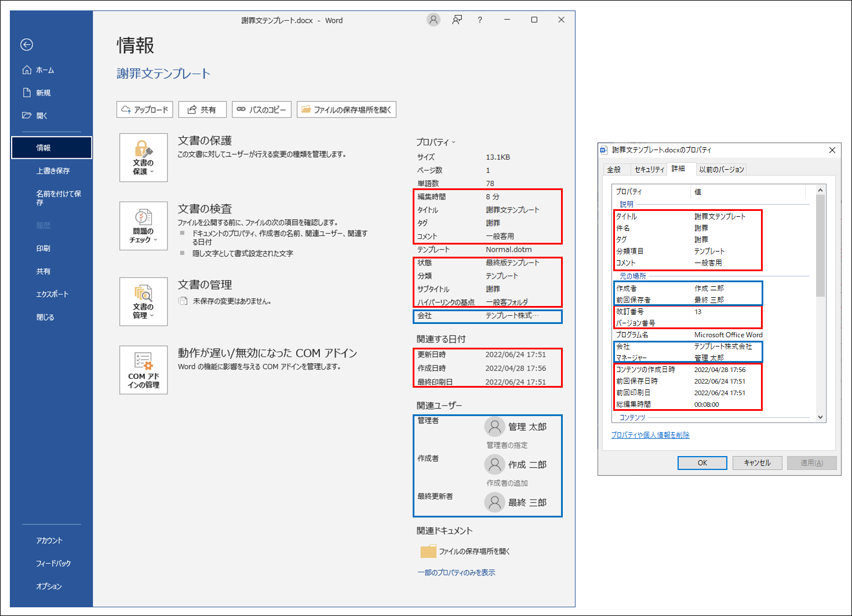Click 管理者の指定 field
The image size is (852, 616).
pyautogui.click(x=507, y=446)
